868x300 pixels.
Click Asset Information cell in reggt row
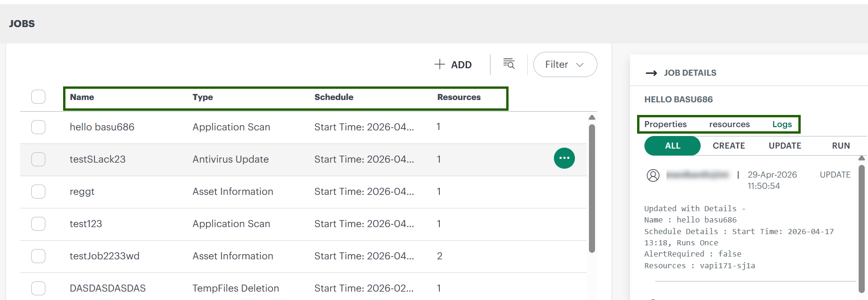pyautogui.click(x=233, y=192)
